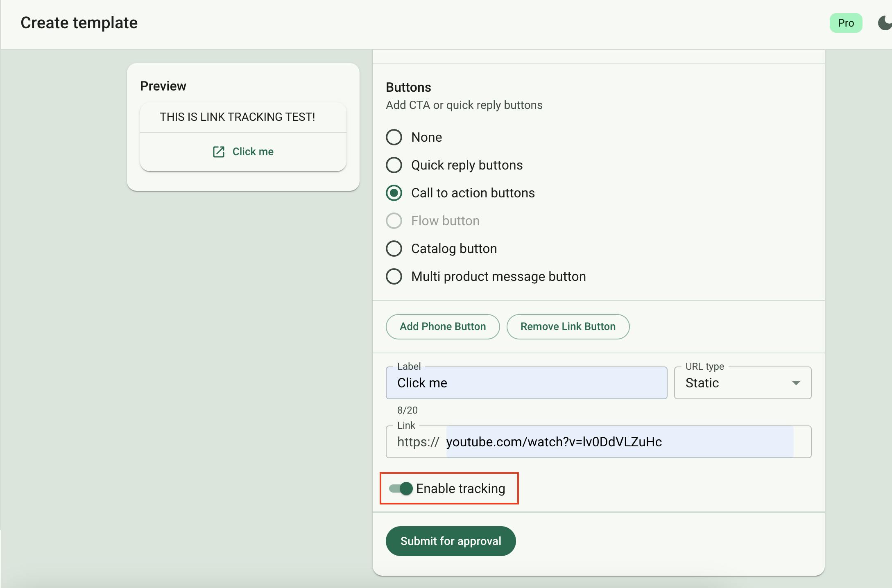Image resolution: width=892 pixels, height=588 pixels.
Task: Select Call to action buttons radio
Action: coord(394,193)
